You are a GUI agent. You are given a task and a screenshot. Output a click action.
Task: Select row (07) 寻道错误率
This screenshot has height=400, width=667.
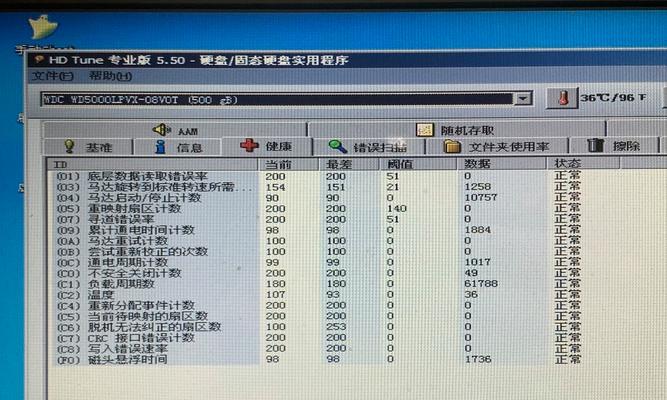pyautogui.click(x=319, y=219)
